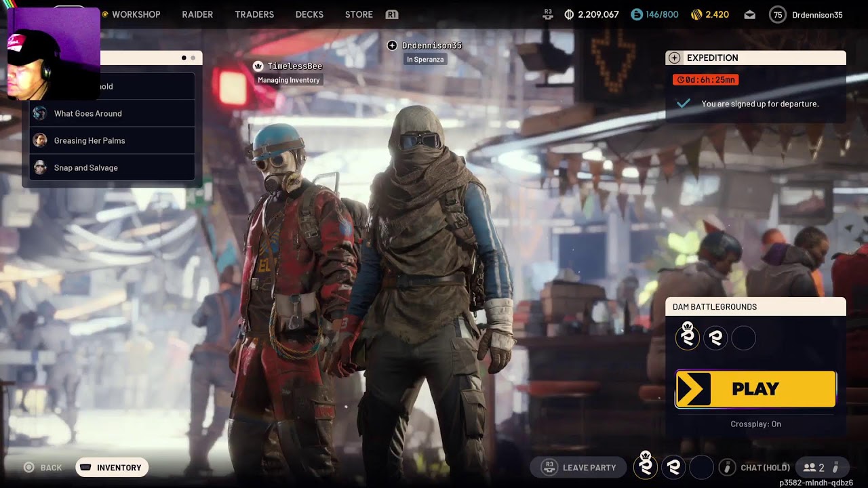Image resolution: width=868 pixels, height=488 pixels.
Task: Select the first page dot on the quest panel
Action: pos(184,58)
